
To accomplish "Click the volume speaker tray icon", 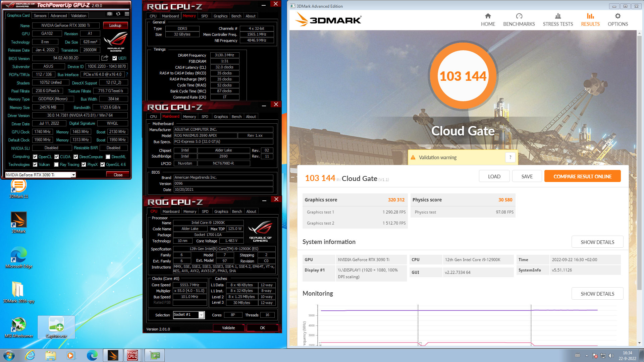I will [611, 356].
